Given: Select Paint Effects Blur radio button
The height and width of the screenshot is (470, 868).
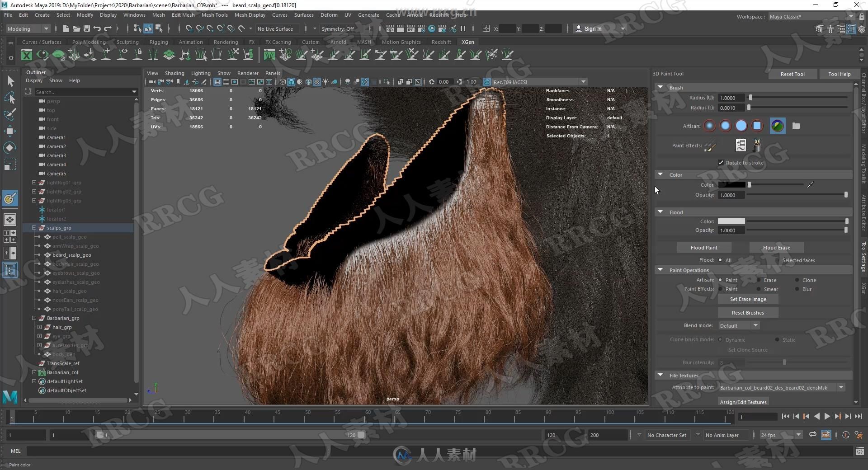Looking at the screenshot, I should tap(797, 289).
